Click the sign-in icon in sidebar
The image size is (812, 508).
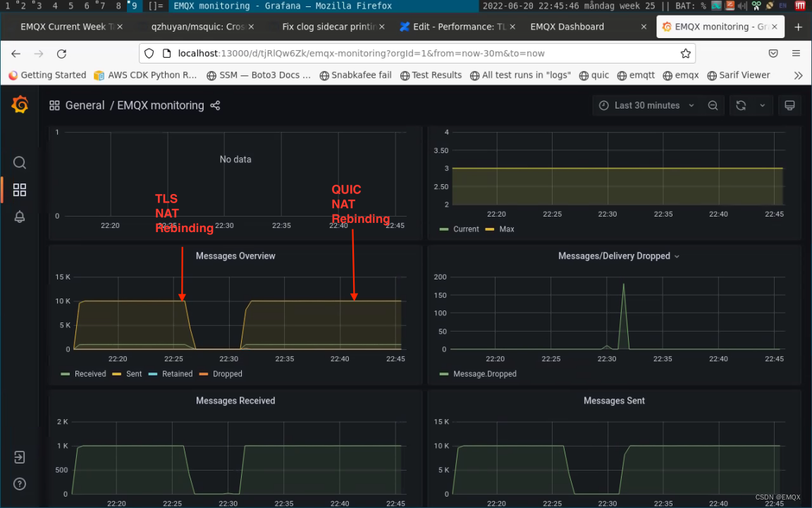(20, 457)
